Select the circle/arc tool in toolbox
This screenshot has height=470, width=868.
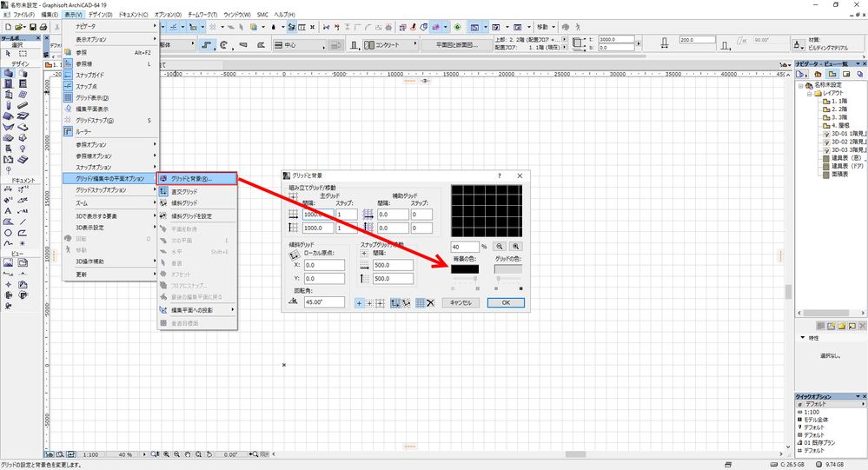pos(8,233)
